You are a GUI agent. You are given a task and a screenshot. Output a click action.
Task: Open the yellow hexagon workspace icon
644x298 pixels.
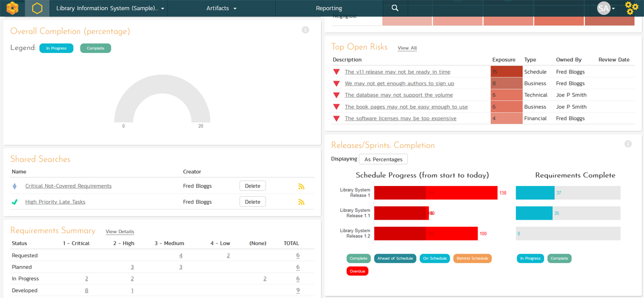pos(37,8)
